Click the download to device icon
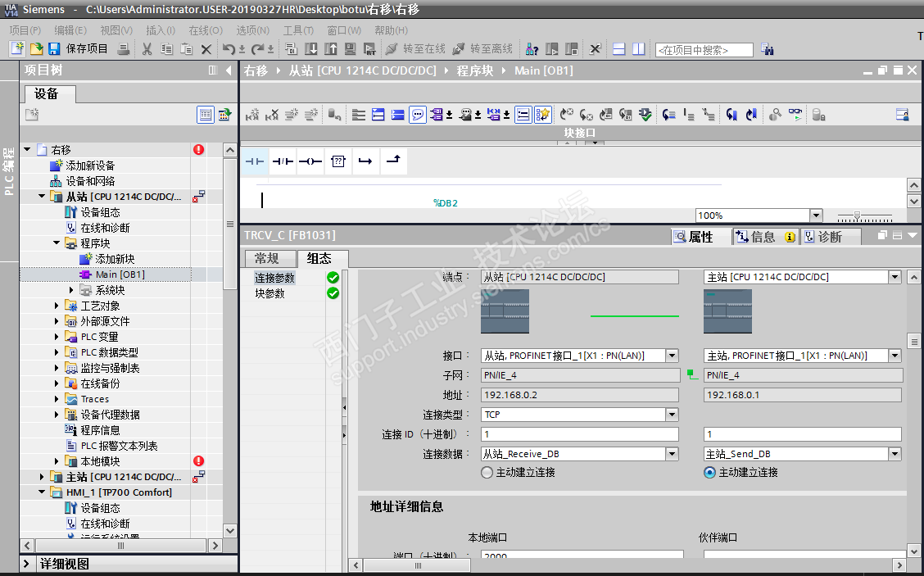This screenshot has height=576, width=924. pos(312,49)
